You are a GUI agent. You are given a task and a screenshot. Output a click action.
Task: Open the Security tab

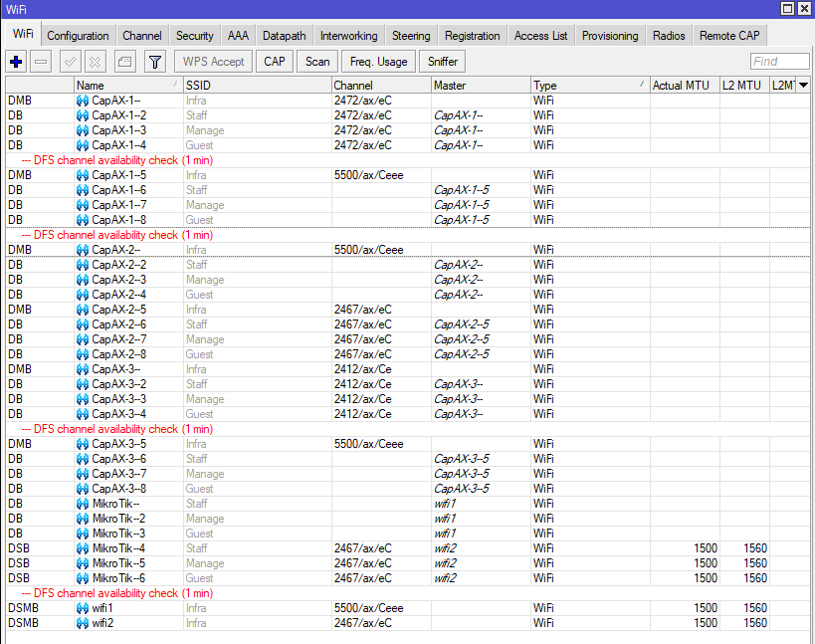coord(194,36)
